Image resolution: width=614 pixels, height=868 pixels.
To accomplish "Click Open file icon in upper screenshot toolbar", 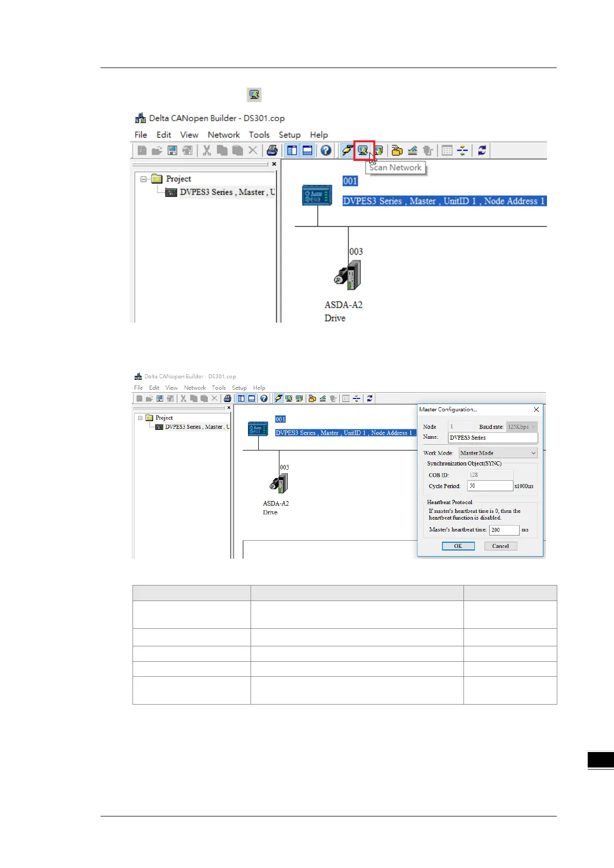I will tap(157, 151).
